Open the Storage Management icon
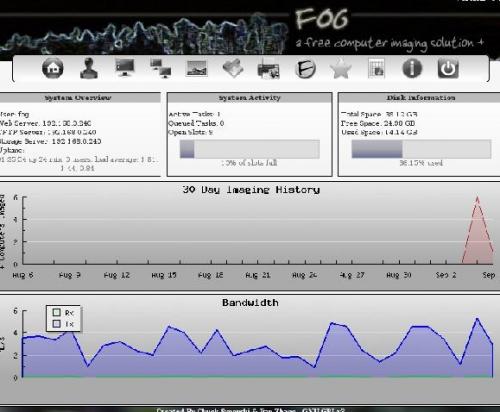The width and height of the screenshot is (500, 412). (233, 68)
